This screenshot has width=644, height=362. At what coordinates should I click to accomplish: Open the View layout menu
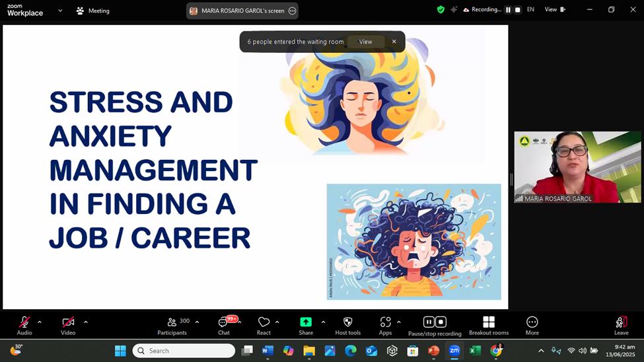pos(554,10)
